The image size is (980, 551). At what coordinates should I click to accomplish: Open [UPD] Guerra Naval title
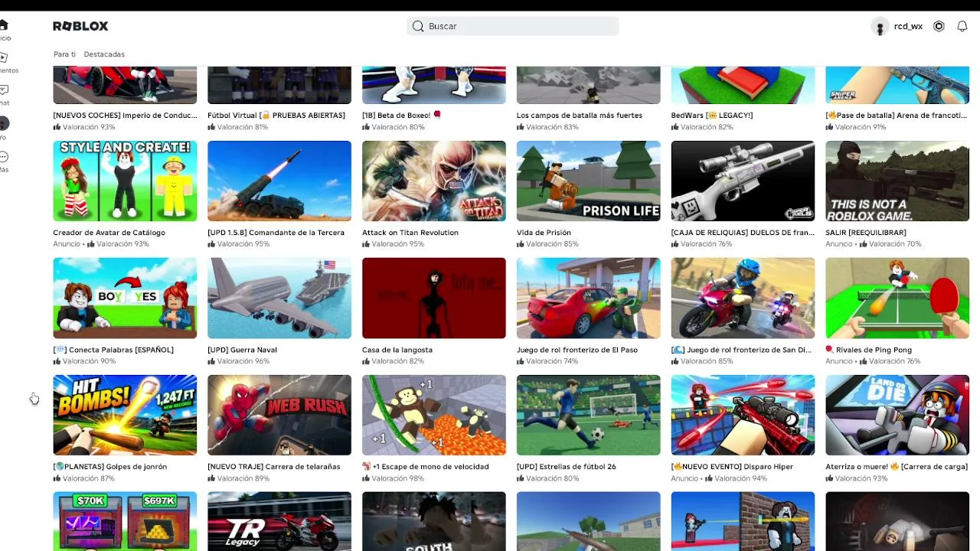[x=242, y=350]
